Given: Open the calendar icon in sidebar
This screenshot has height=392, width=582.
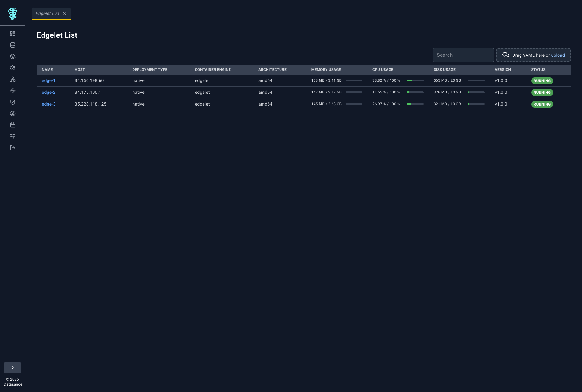Looking at the screenshot, I should tap(13, 125).
